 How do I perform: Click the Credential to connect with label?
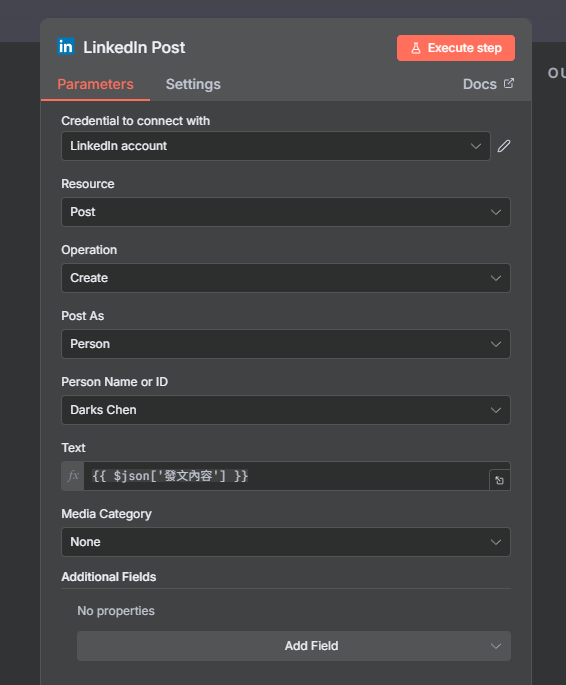tap(135, 121)
